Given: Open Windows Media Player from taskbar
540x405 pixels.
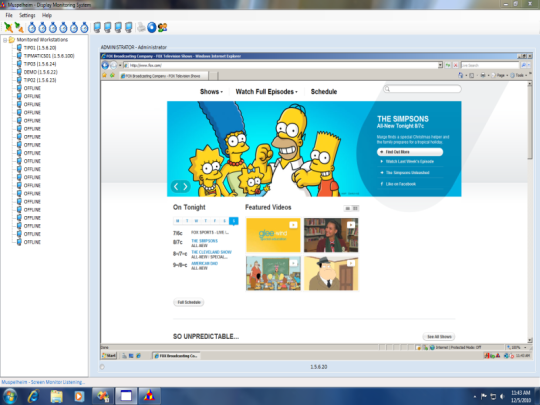Looking at the screenshot, I should [x=79, y=396].
